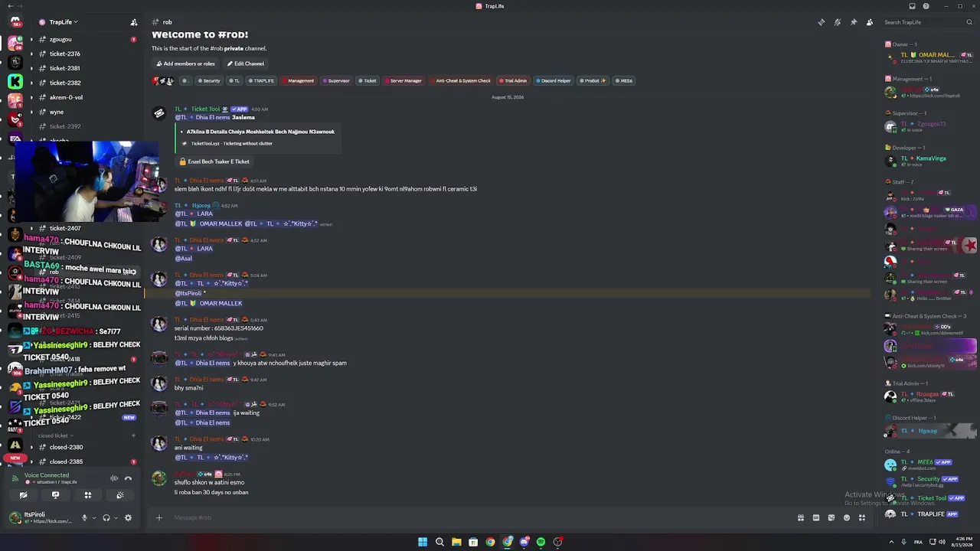Deafen or undeafen the headphones

point(106,517)
